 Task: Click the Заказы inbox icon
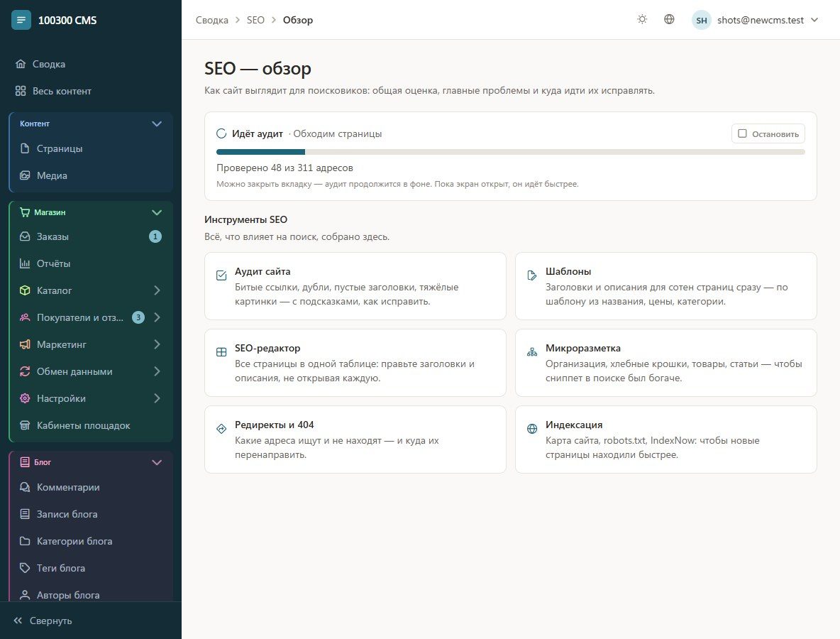coord(25,236)
